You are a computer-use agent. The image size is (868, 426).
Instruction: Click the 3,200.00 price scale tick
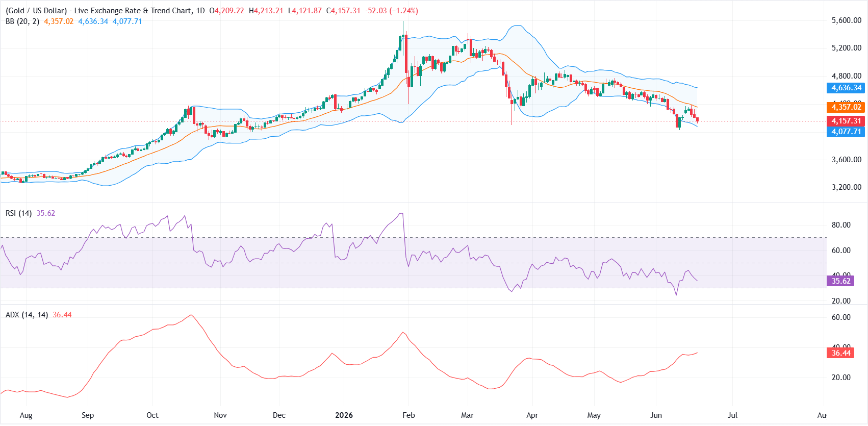tap(847, 187)
